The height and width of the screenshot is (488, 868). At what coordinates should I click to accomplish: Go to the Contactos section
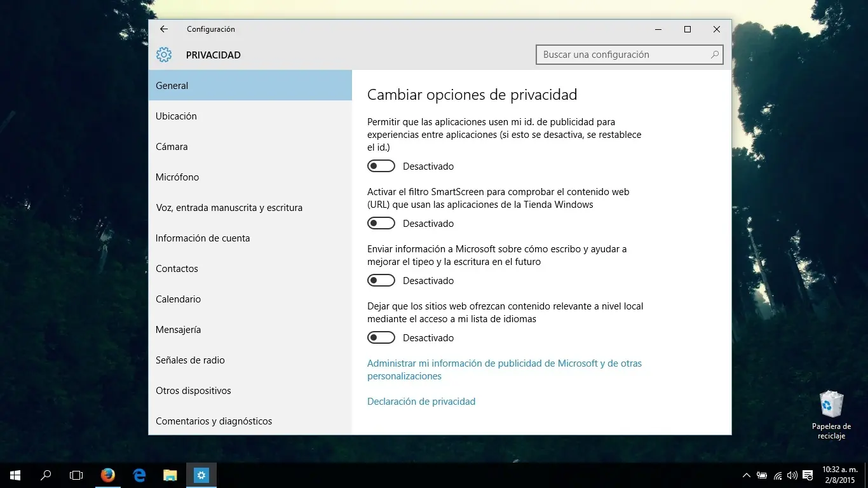(250, 268)
